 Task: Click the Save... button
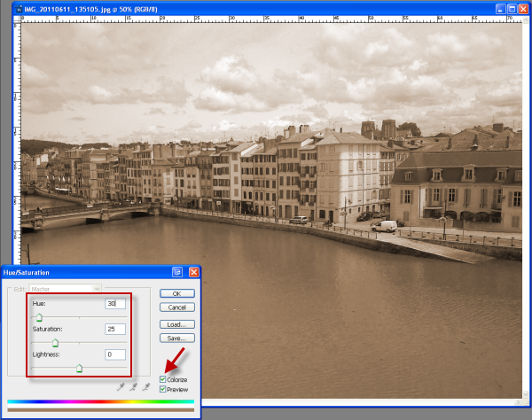[176, 338]
